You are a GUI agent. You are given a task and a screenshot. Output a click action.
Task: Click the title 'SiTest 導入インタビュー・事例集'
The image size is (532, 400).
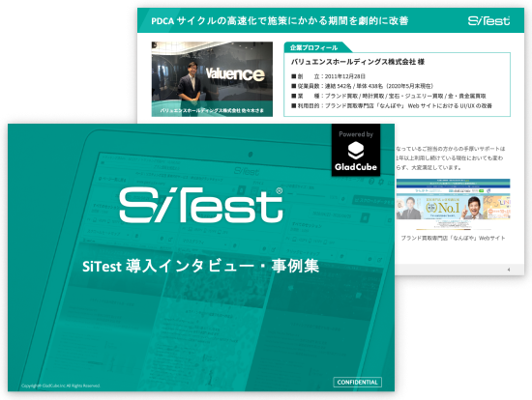point(200,266)
